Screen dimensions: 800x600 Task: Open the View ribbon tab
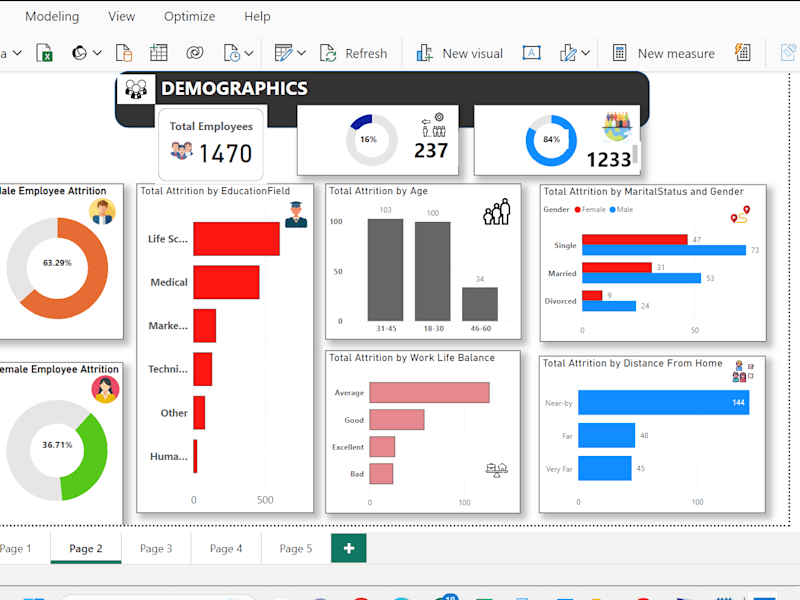[121, 16]
